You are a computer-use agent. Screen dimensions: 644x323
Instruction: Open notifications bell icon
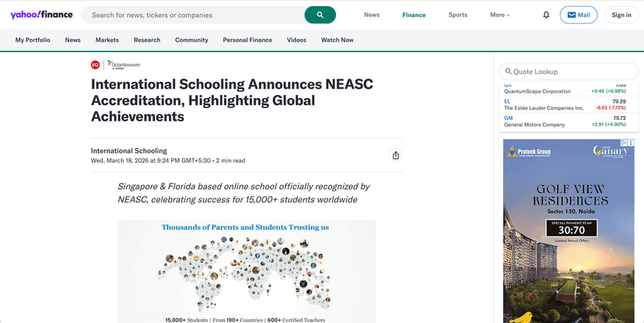(546, 15)
